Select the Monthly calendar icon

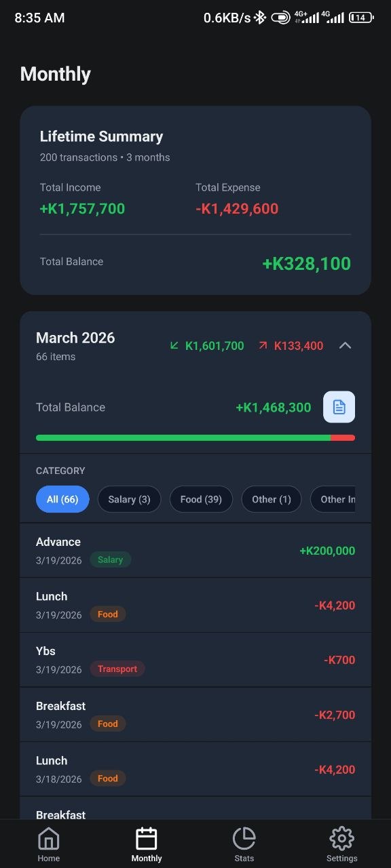(x=147, y=838)
